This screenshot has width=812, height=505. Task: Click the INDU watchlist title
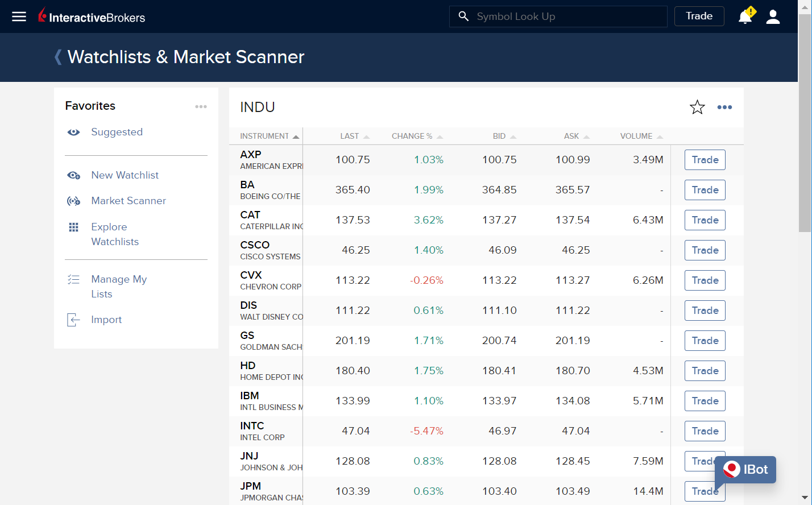coord(258,107)
